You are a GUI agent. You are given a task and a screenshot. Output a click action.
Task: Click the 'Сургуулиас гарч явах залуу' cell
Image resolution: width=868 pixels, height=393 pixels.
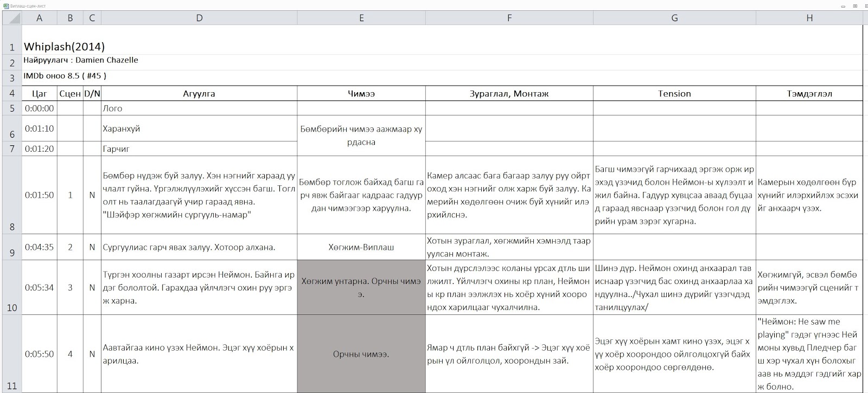pos(199,247)
